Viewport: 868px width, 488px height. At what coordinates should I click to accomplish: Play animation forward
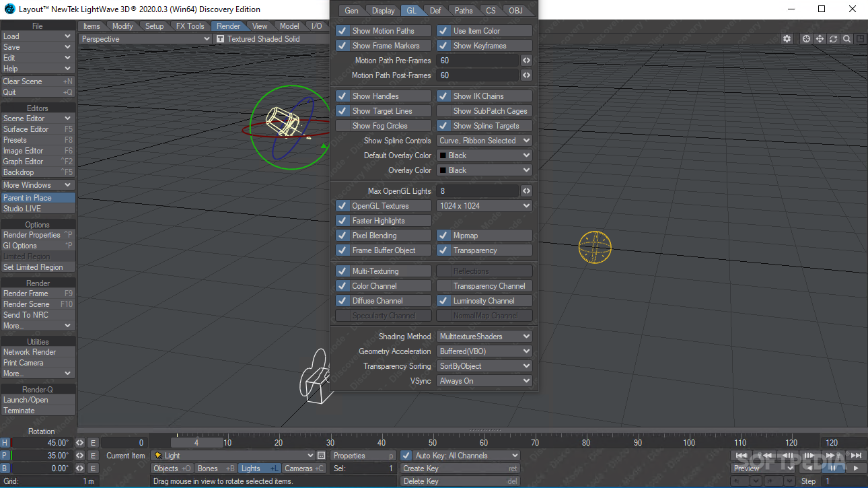click(x=856, y=468)
